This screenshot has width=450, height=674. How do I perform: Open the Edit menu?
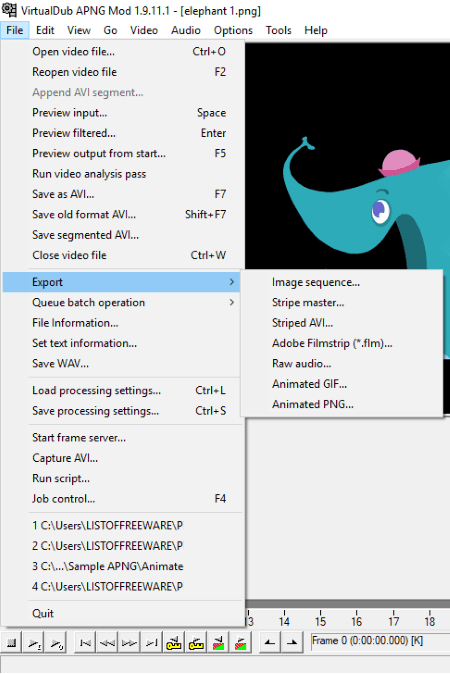[45, 31]
